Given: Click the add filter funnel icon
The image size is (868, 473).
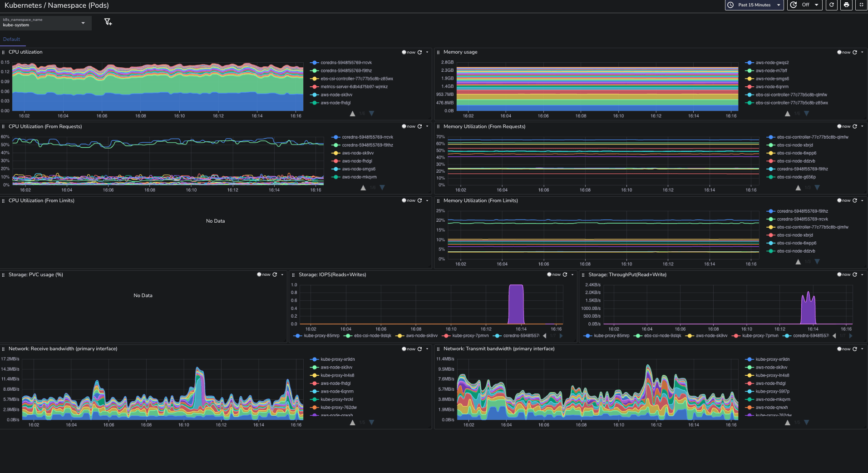Looking at the screenshot, I should [x=108, y=22].
